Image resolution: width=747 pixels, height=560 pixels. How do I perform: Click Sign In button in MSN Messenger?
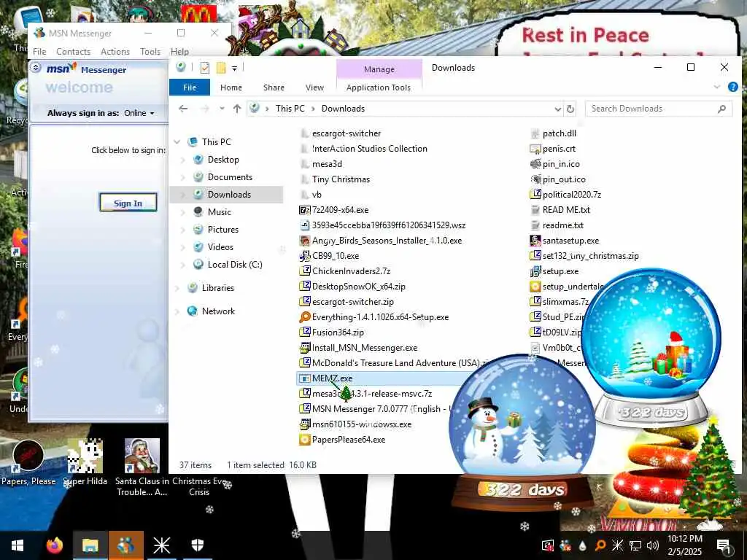[128, 203]
